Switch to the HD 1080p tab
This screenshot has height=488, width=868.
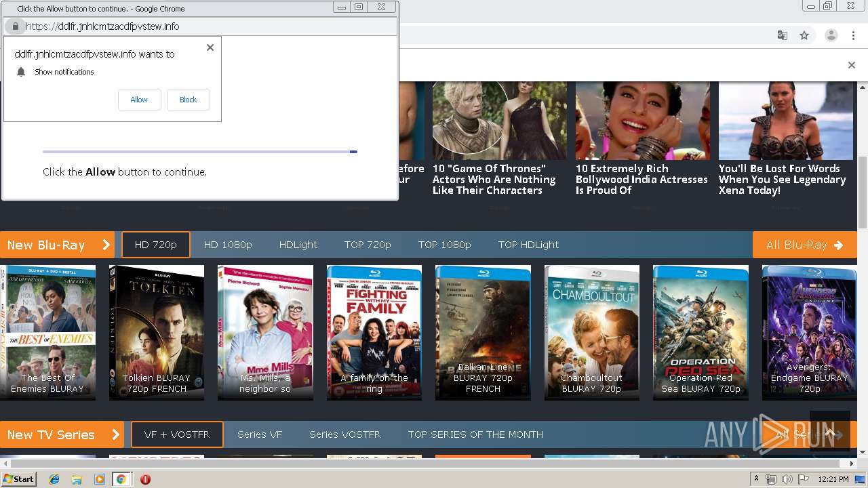point(228,245)
